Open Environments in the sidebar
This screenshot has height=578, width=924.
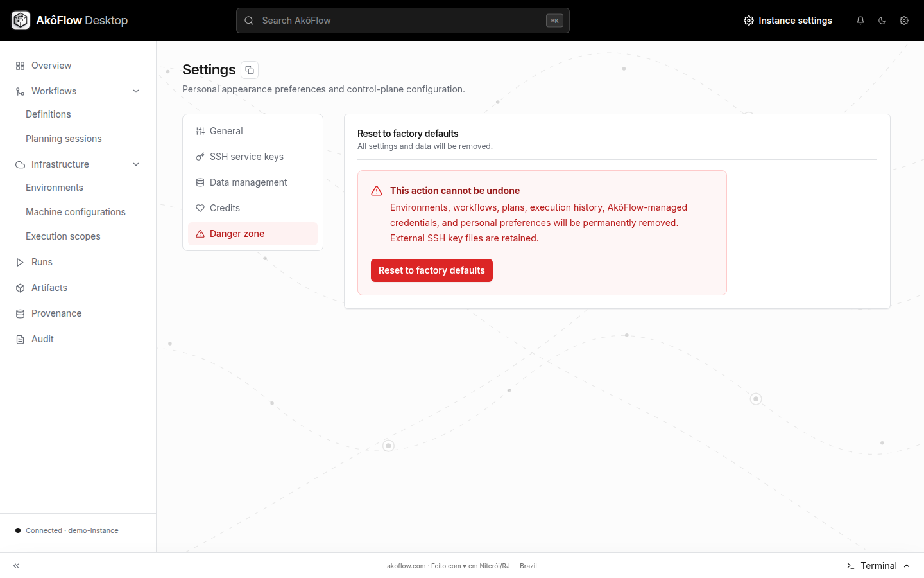(x=55, y=188)
